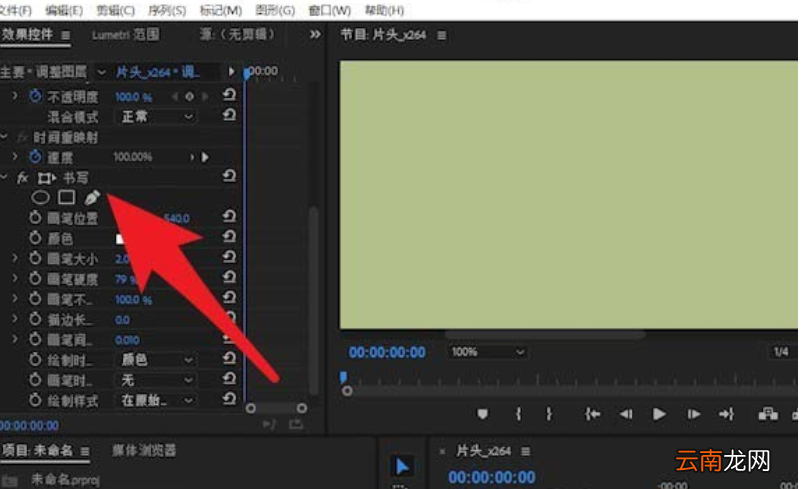Select the ellipse mask tool under 书写
The image size is (808, 489).
40,197
